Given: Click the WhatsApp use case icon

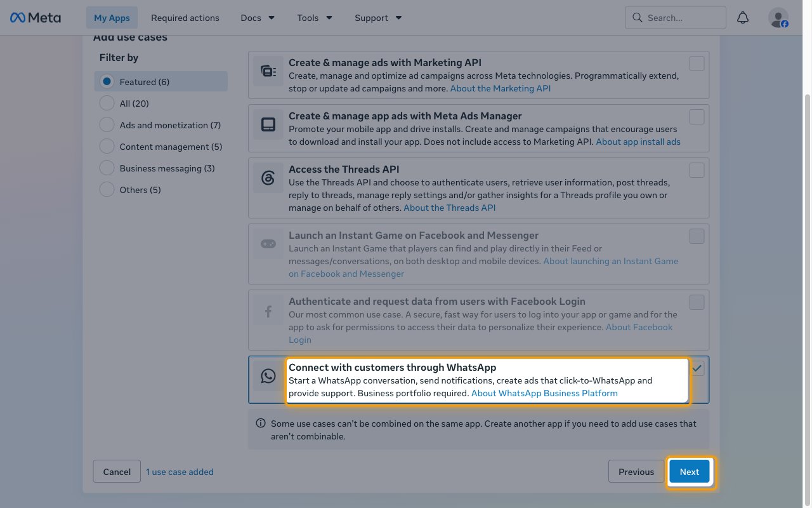Looking at the screenshot, I should tap(268, 376).
